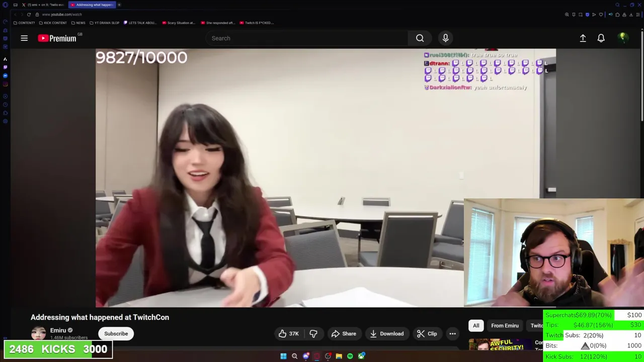Open the Scary Situation at... bookmark
Screen dimensions: 644x362
179,23
